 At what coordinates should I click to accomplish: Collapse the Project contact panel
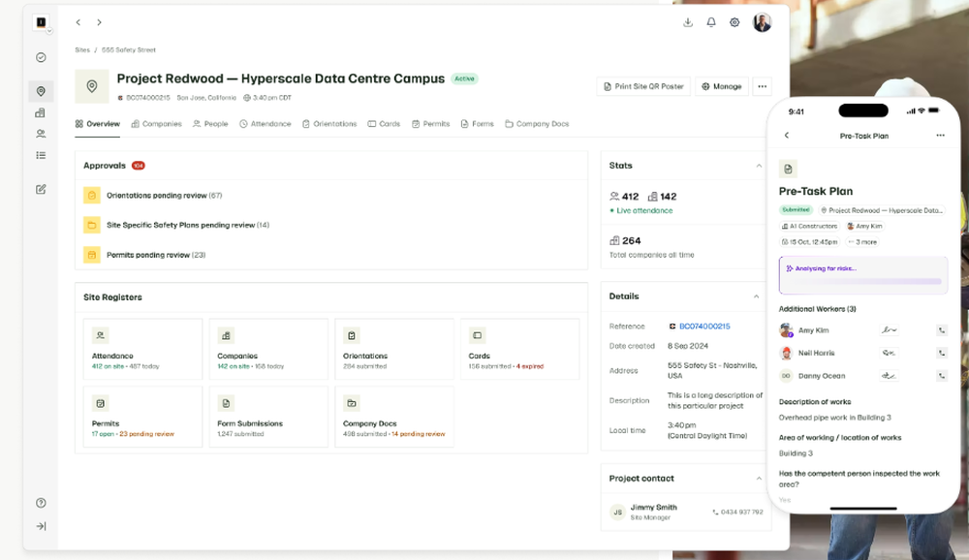[x=759, y=479]
